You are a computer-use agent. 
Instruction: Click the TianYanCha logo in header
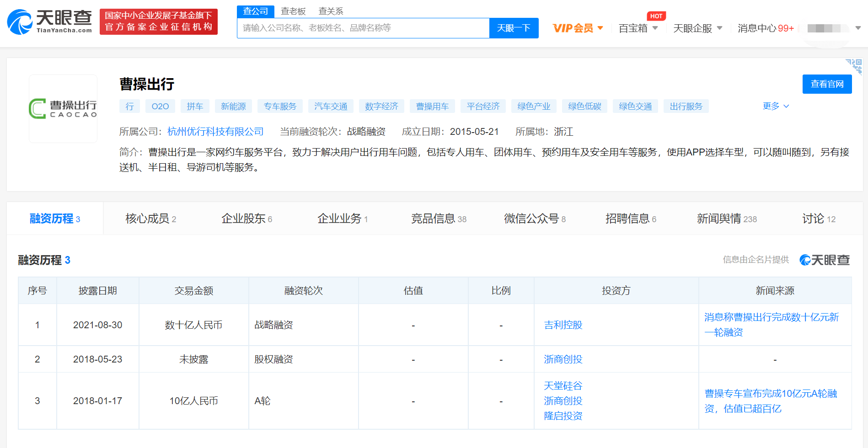coord(49,21)
